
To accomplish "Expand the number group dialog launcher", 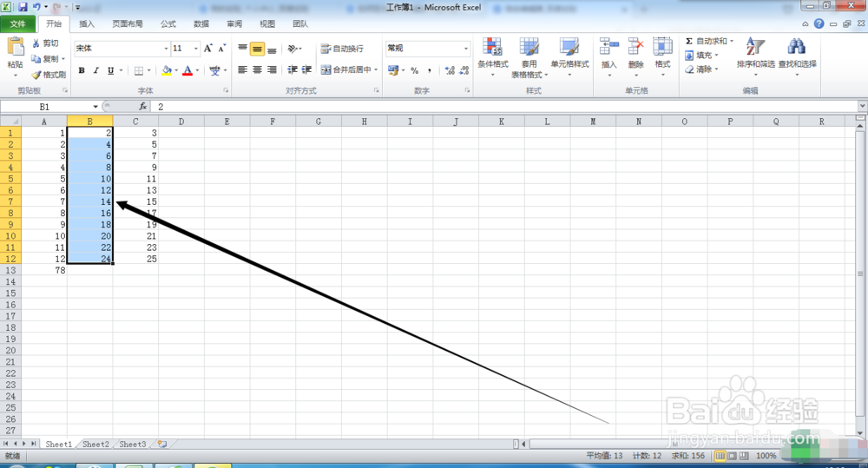I will (467, 90).
